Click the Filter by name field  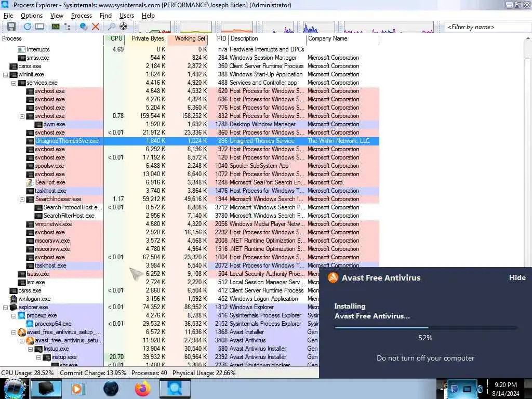click(x=487, y=27)
